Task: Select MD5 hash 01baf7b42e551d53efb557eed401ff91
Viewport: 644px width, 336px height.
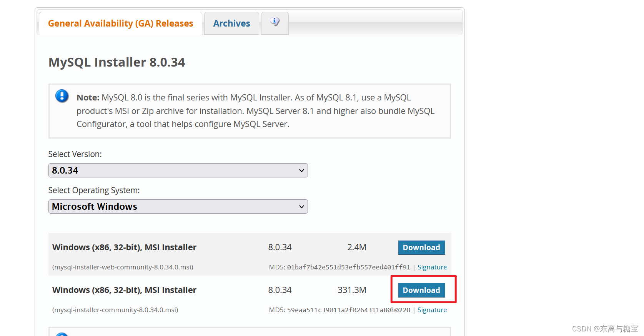Action: tap(349, 267)
